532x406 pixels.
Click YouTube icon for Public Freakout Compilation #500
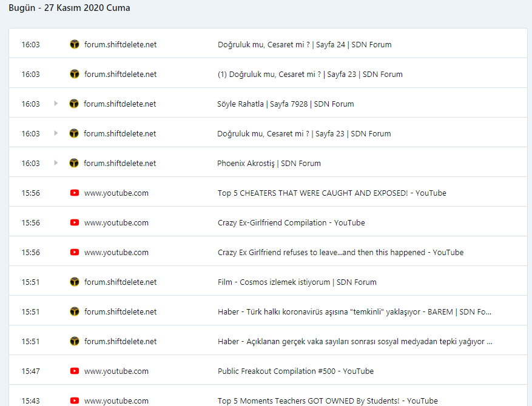point(75,371)
